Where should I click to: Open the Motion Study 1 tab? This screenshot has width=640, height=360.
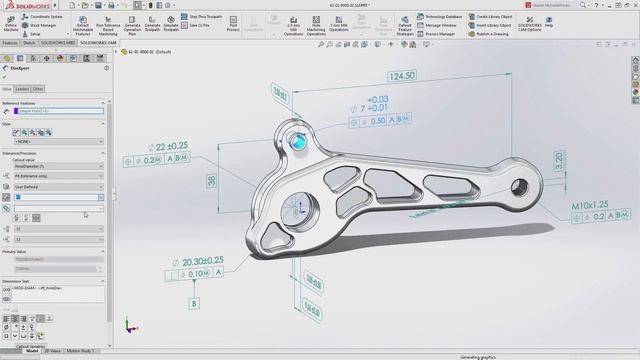pos(80,351)
